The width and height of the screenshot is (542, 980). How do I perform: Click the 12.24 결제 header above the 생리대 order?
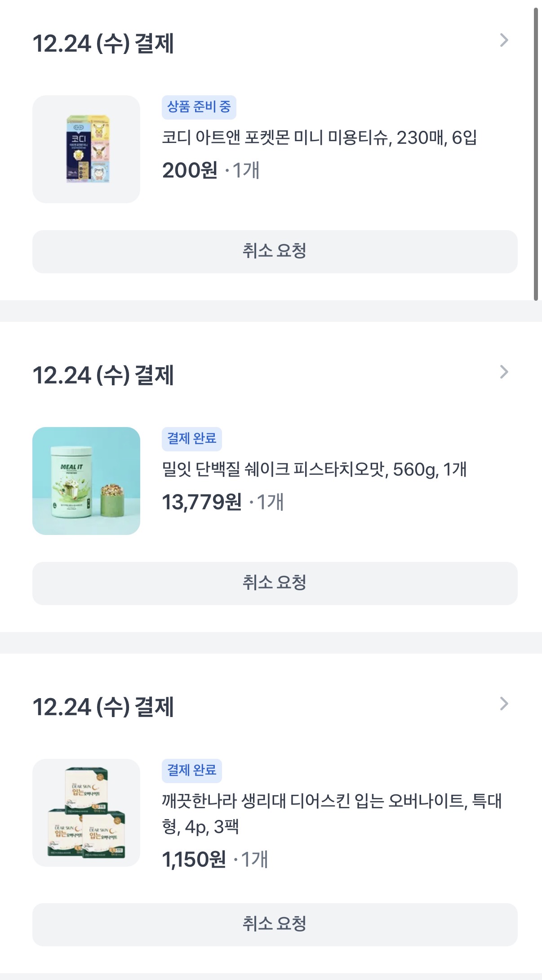[103, 707]
